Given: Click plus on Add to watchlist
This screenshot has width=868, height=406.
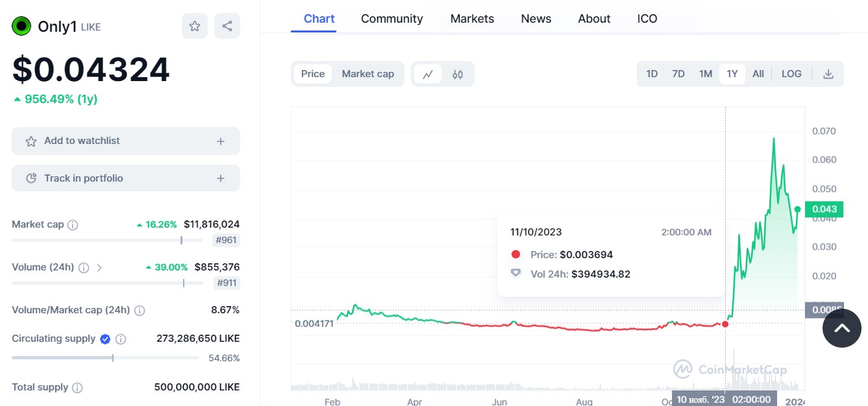Looking at the screenshot, I should [x=221, y=141].
